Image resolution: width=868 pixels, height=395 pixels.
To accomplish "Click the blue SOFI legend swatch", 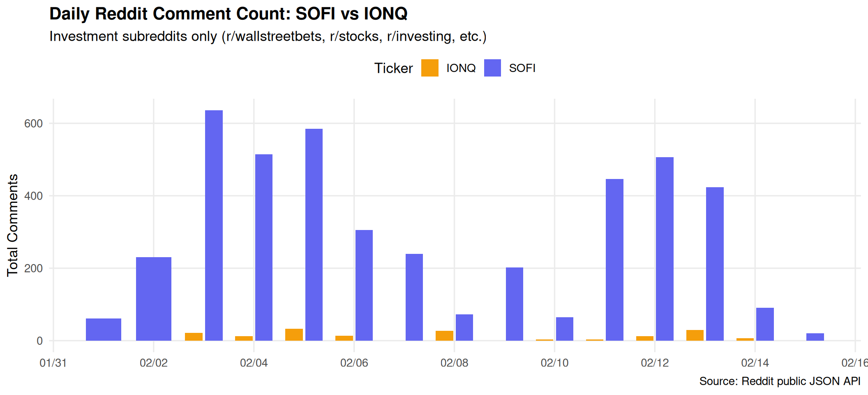I will point(492,68).
